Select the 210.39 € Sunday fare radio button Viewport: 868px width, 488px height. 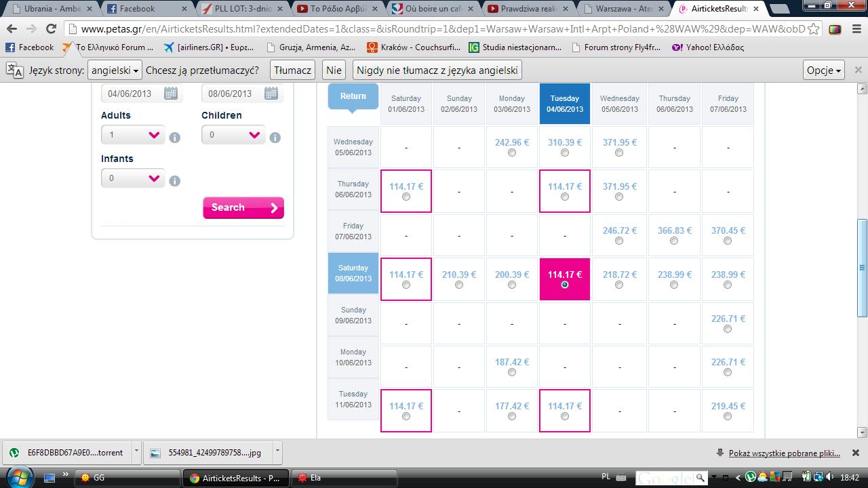click(459, 285)
